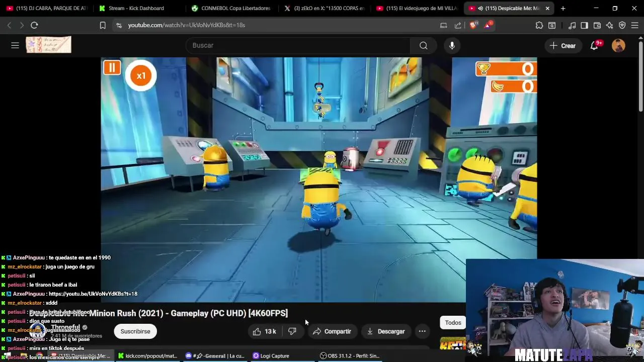Click the search magnifier button
The width and height of the screenshot is (644, 362).
coord(424,45)
